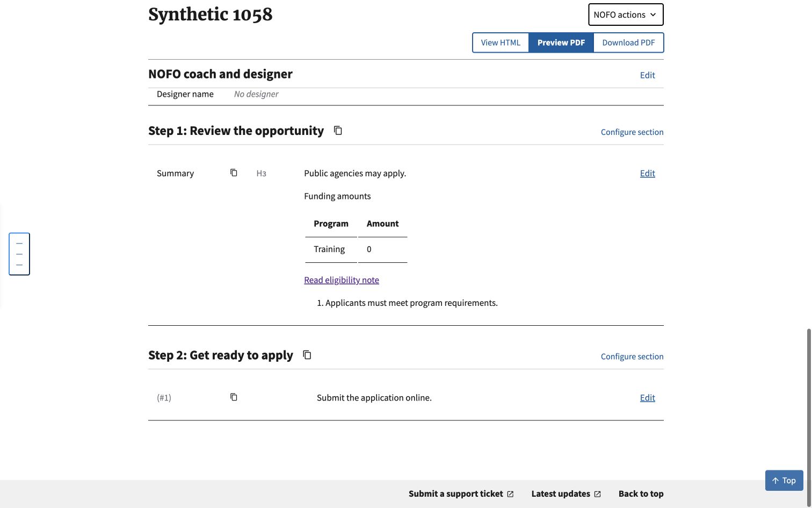Select the Preview PDF tab
Image resolution: width=812 pixels, height=508 pixels.
(x=561, y=42)
